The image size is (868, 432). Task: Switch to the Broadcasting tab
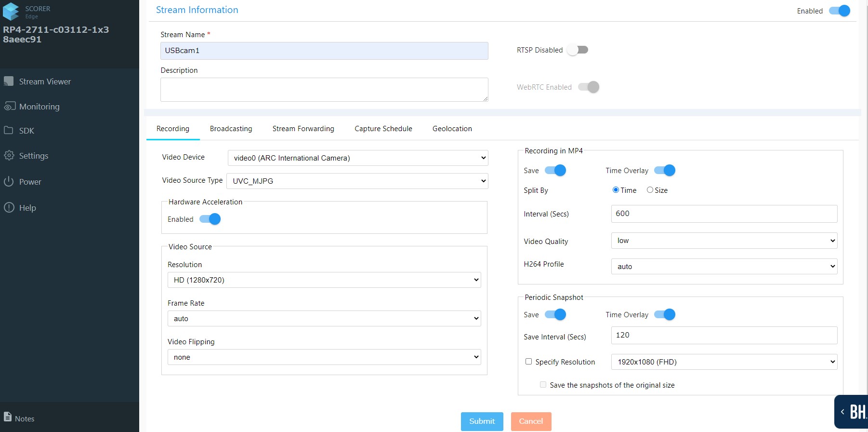[x=231, y=129]
